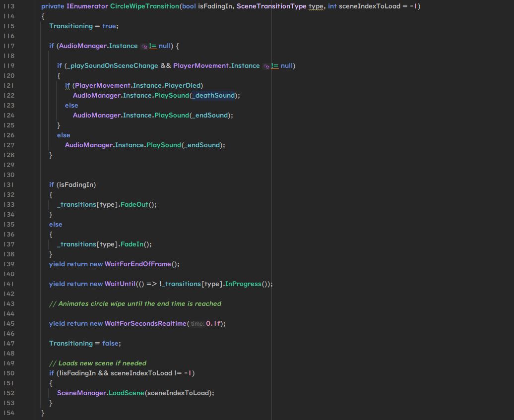Click the IEnumerator return type
This screenshot has width=514, height=420.
87,6
